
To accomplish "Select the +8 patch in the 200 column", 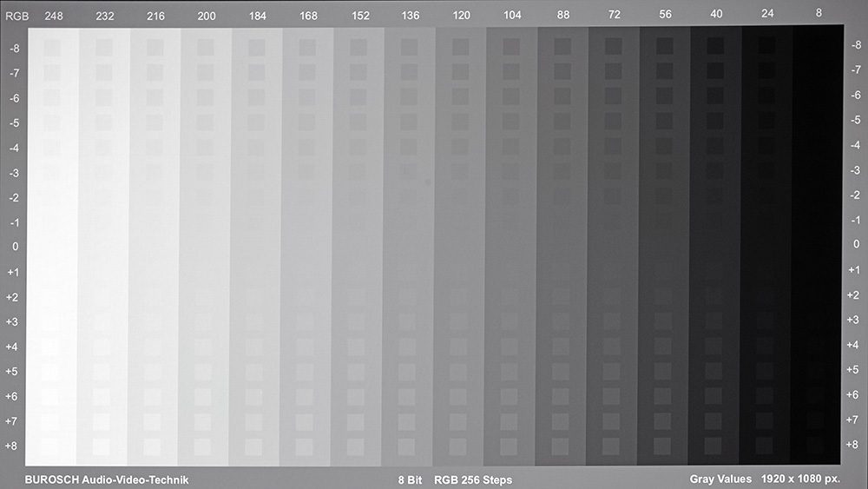I will click(x=202, y=447).
